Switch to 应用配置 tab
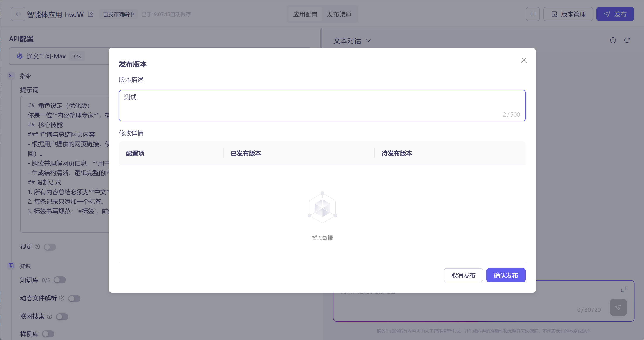The height and width of the screenshot is (340, 644). click(x=305, y=14)
